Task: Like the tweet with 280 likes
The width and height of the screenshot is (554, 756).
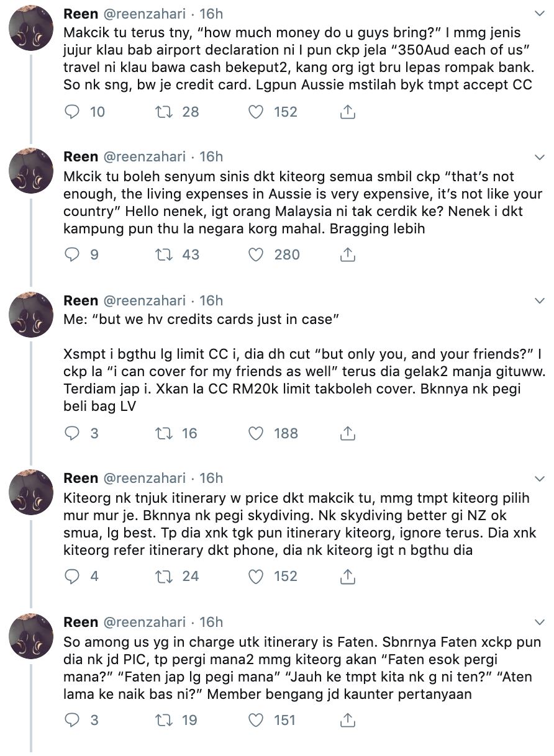Action: pos(256,254)
